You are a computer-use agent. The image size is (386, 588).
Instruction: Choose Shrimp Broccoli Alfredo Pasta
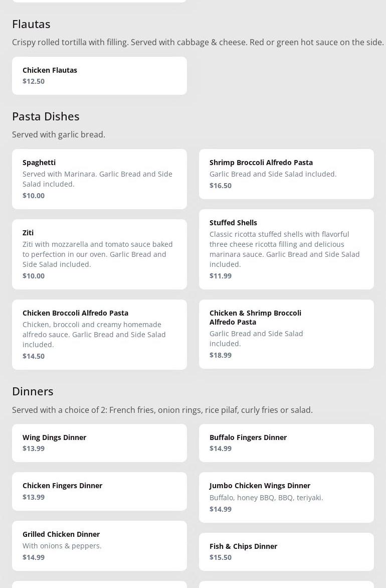[x=286, y=174]
